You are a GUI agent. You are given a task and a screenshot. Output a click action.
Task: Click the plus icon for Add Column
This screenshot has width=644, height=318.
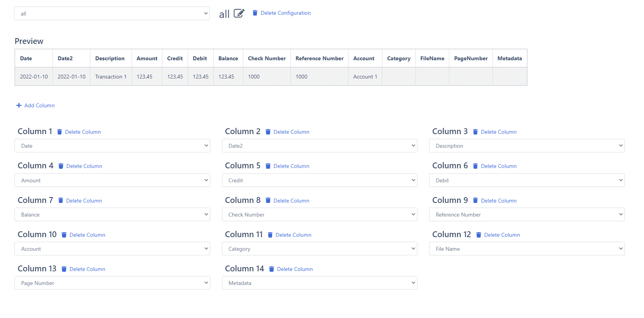tap(19, 105)
